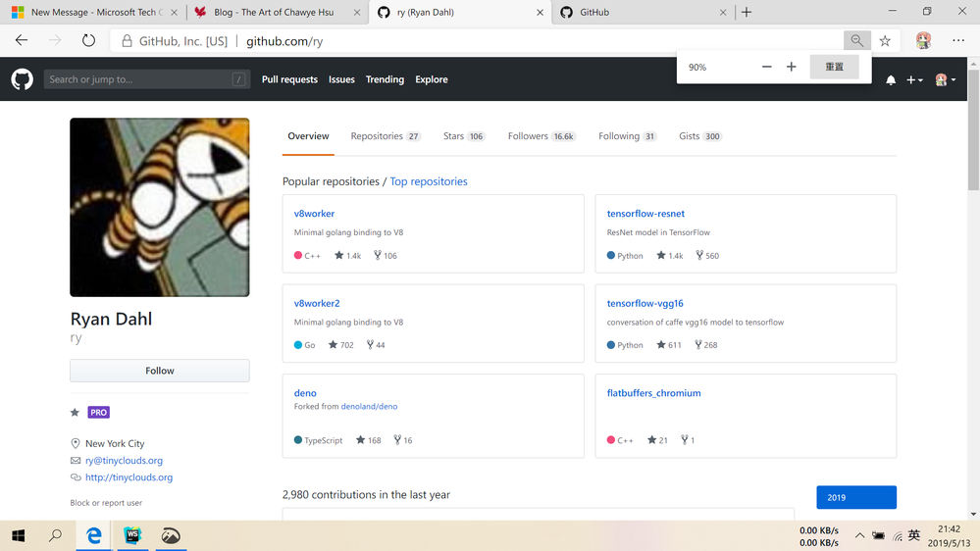Switch to Blog - The Art of Chawye Hsu tab

pyautogui.click(x=276, y=12)
